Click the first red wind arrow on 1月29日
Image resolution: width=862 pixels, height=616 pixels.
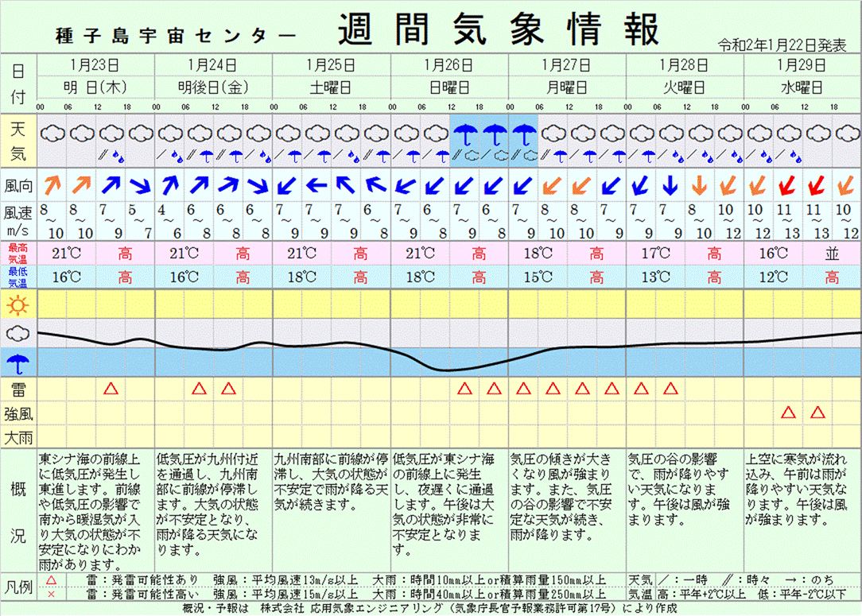tap(788, 186)
